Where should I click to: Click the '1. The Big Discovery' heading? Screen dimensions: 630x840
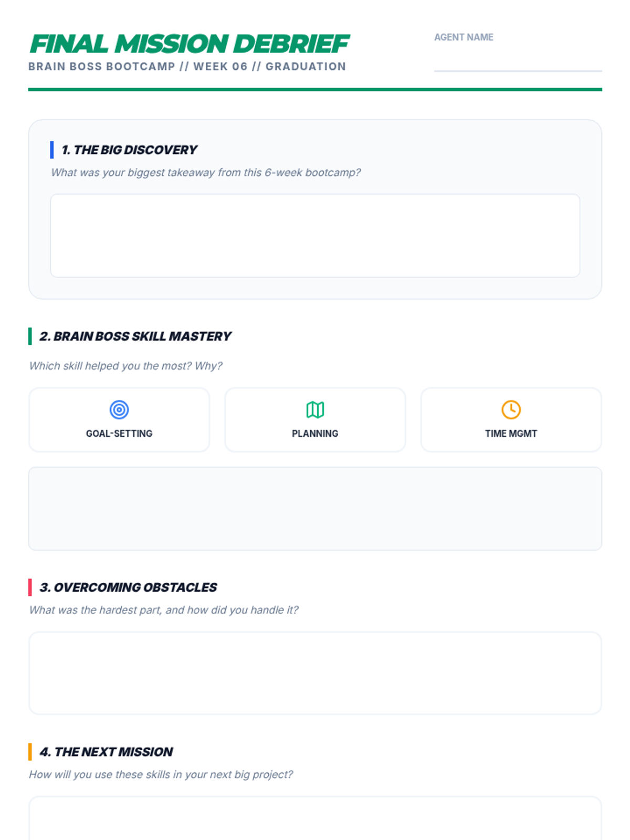[x=129, y=150]
